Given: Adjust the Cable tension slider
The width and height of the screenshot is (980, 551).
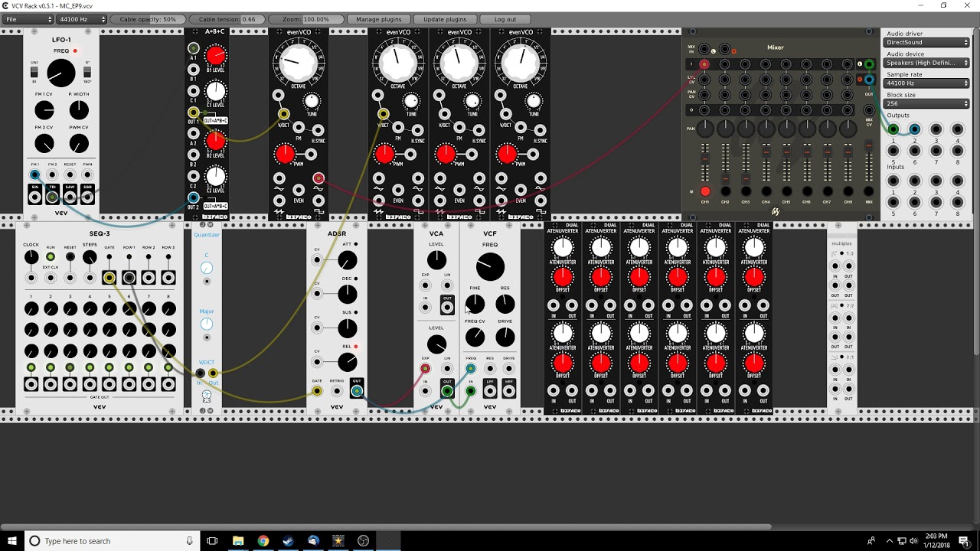Looking at the screenshot, I should point(227,19).
